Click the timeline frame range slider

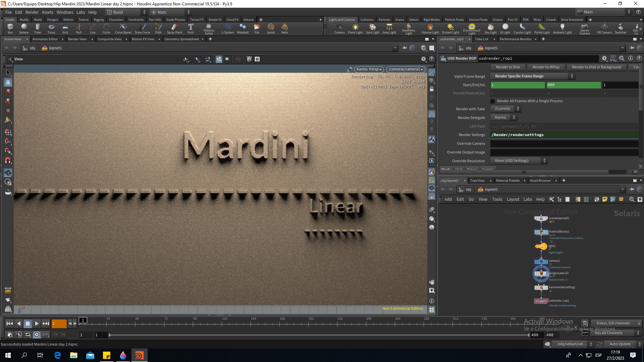pos(319,335)
